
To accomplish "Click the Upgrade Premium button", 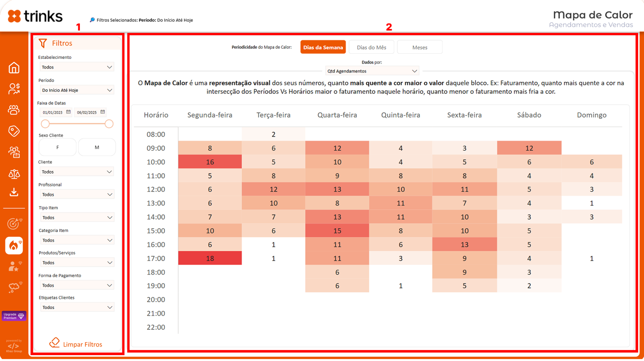I will click(x=14, y=316).
